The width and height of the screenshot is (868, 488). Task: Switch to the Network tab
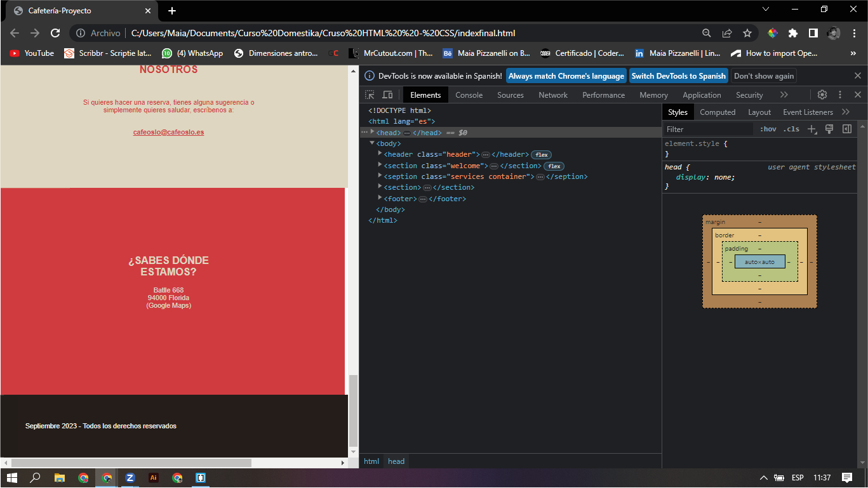pyautogui.click(x=553, y=95)
